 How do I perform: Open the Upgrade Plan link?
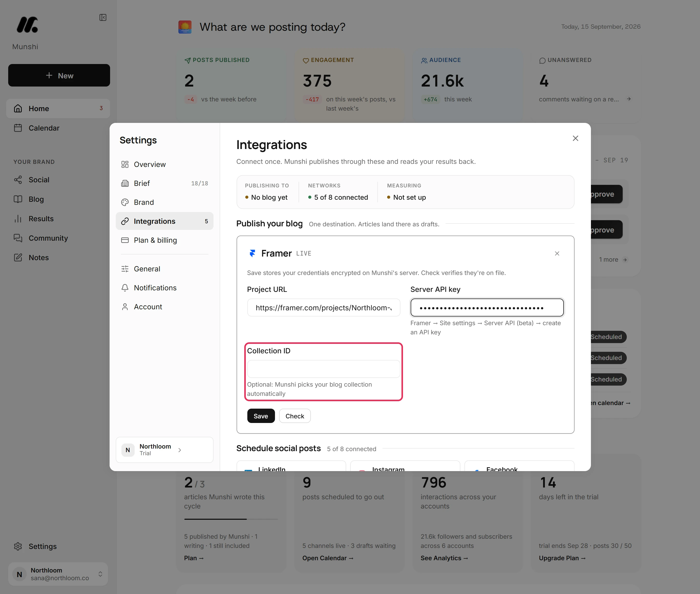[562, 558]
